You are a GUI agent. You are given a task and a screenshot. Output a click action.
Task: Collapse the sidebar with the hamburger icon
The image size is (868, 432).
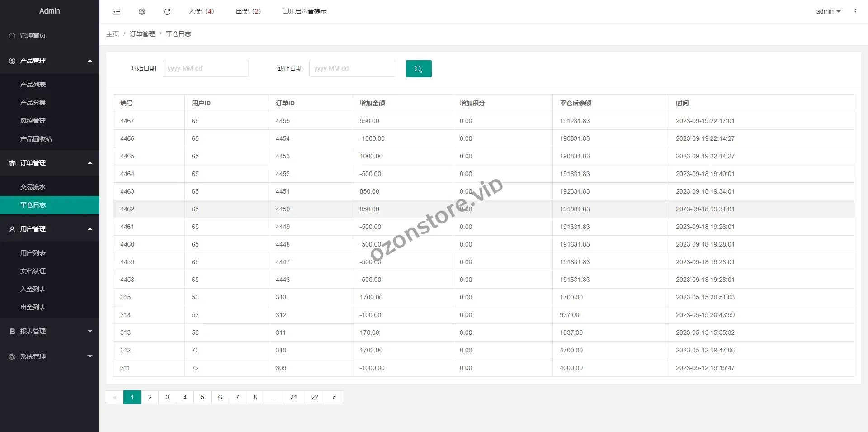117,12
